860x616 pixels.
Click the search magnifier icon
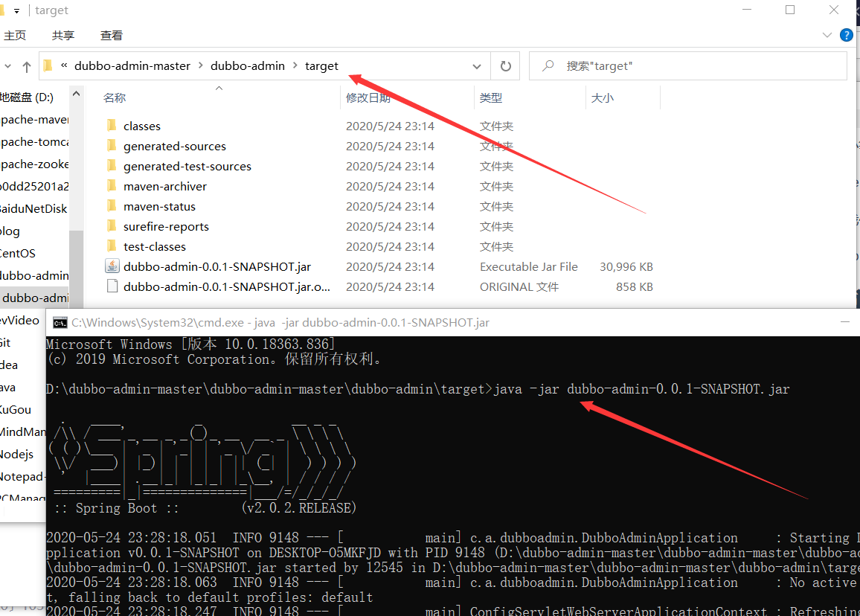[x=548, y=65]
